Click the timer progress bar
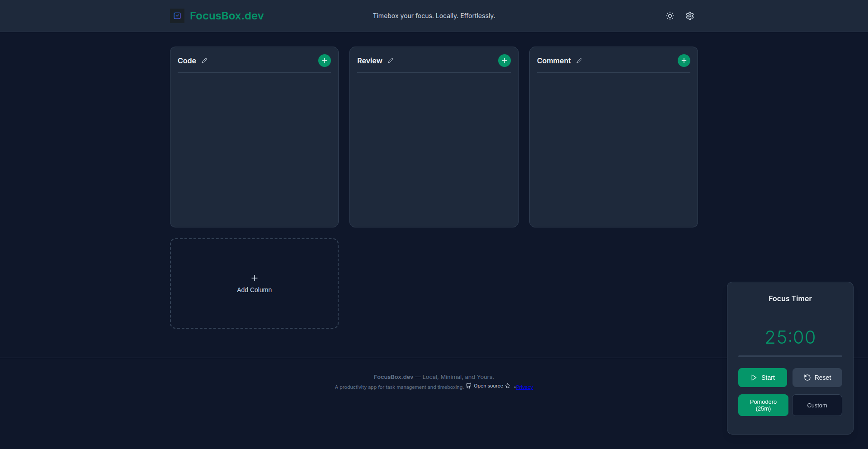The image size is (868, 449). coord(790,356)
